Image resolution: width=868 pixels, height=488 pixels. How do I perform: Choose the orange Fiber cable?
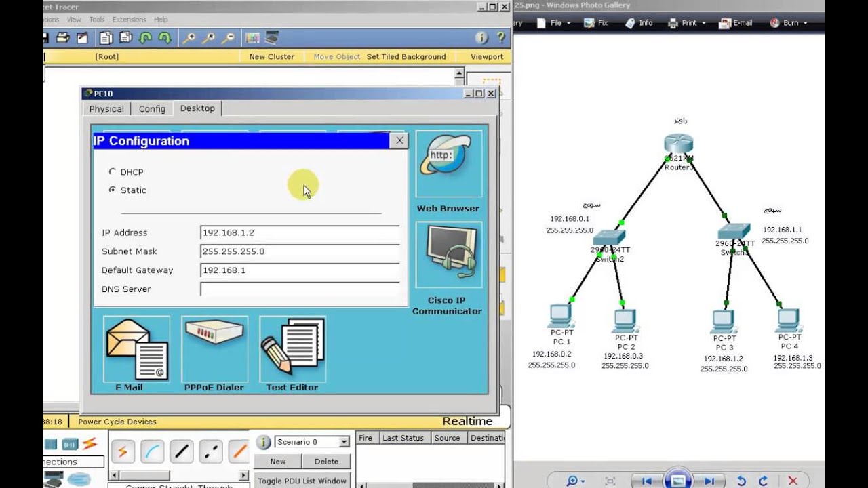(x=238, y=451)
